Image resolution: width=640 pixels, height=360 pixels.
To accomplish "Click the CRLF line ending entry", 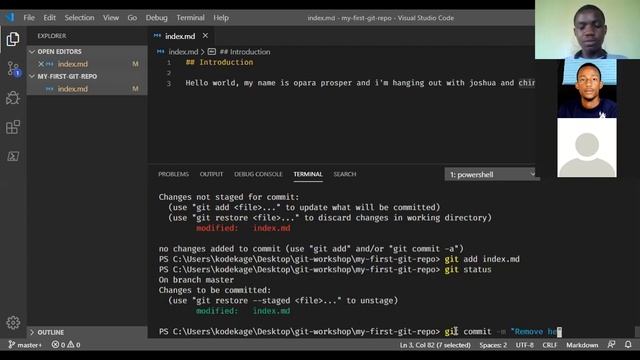I will 550,345.
